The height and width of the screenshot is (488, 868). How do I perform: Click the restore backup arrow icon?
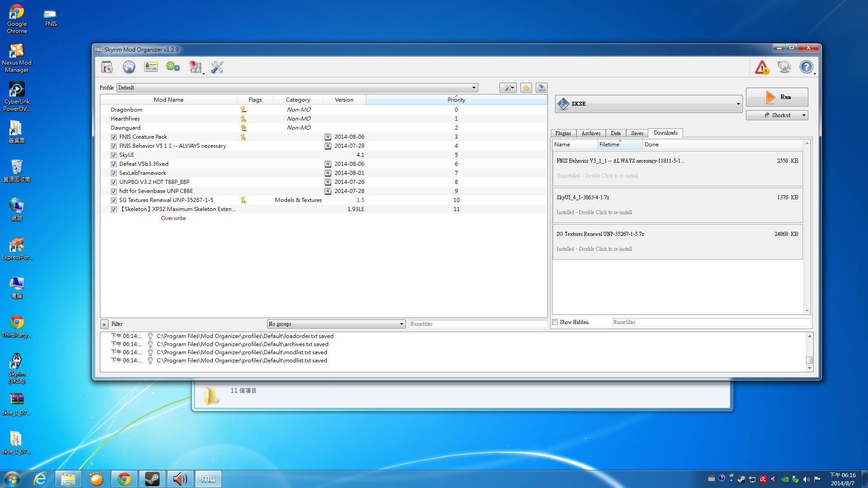point(526,88)
